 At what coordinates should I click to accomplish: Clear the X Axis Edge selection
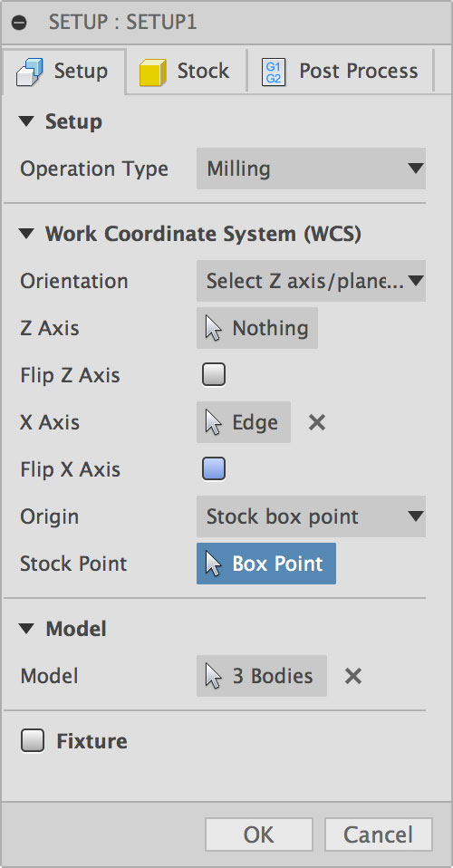[317, 423]
